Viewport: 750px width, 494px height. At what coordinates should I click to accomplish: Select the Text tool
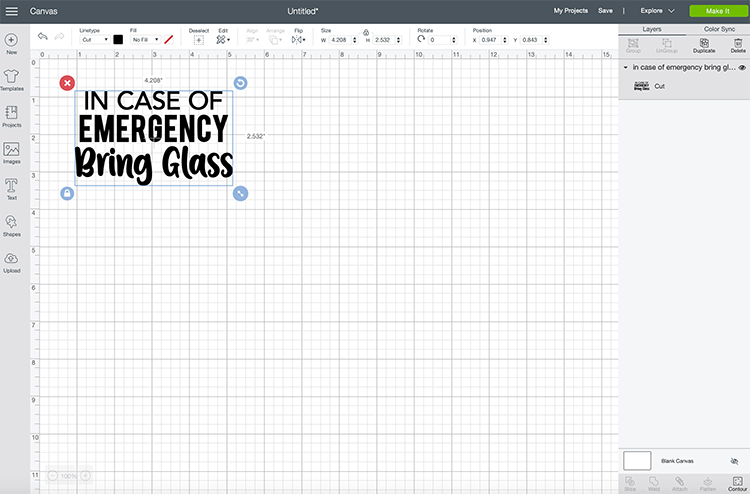pyautogui.click(x=11, y=189)
